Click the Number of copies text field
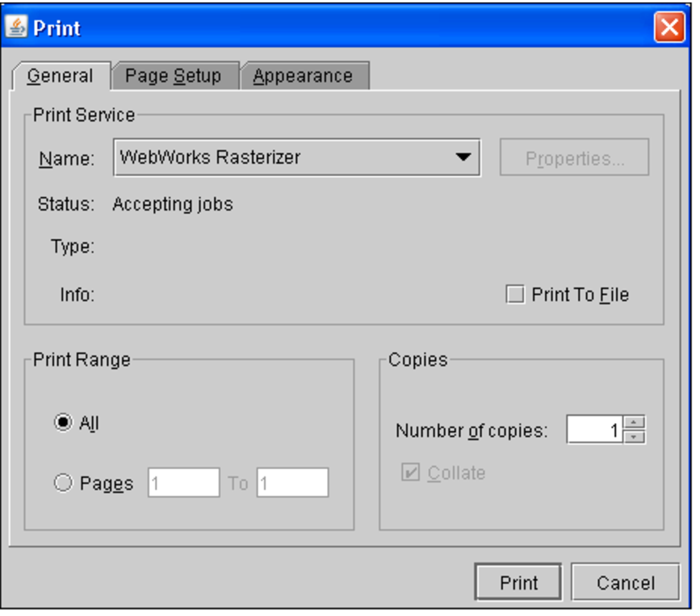 (x=595, y=431)
